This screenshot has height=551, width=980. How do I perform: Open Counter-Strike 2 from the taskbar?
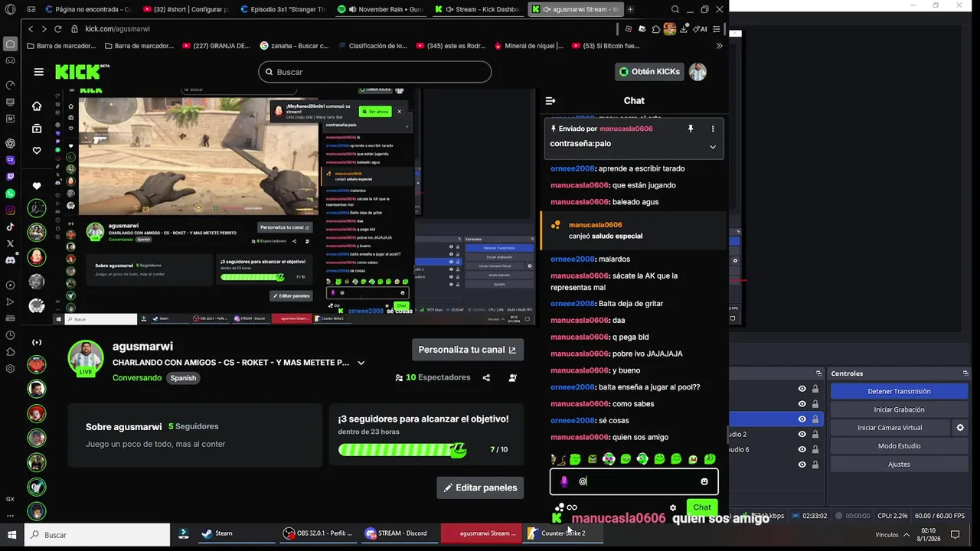tap(563, 533)
